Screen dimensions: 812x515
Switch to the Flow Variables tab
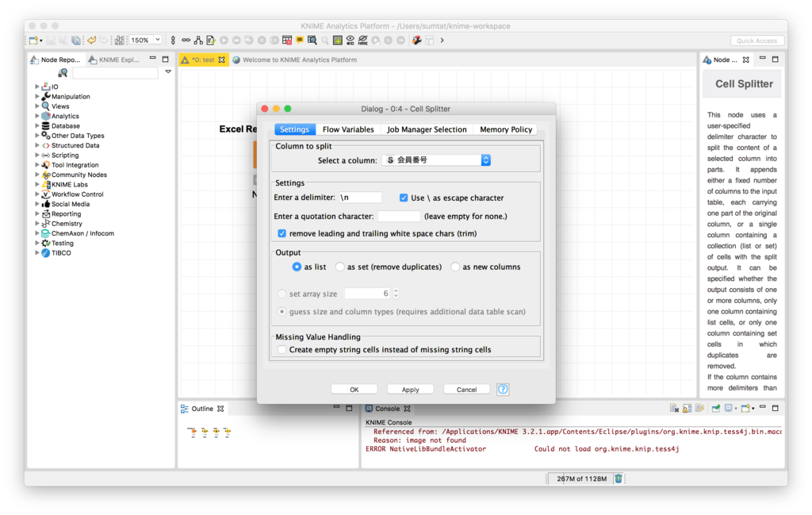click(x=348, y=129)
